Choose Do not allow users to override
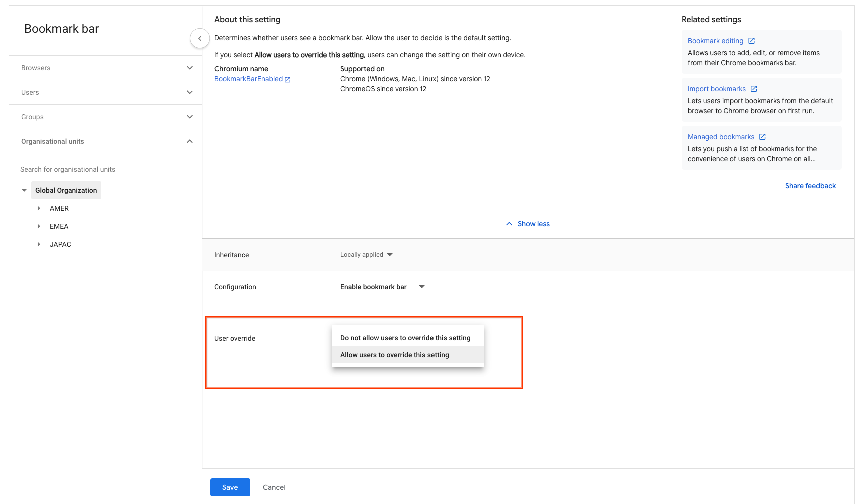 click(x=405, y=338)
